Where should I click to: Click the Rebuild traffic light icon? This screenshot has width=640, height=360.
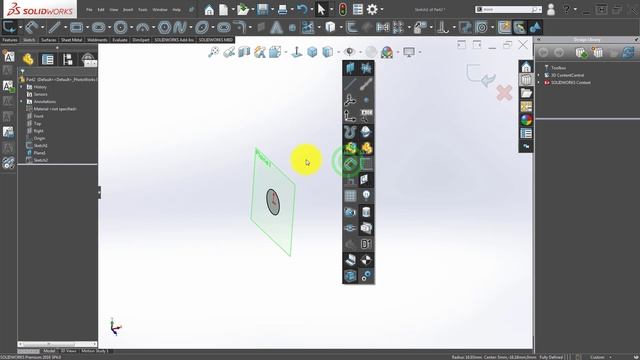tap(343, 9)
